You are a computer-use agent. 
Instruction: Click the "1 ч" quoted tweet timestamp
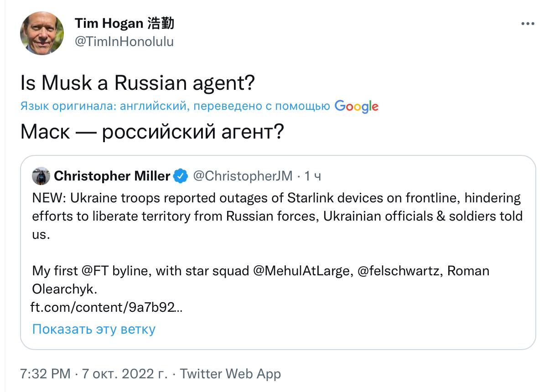[313, 176]
